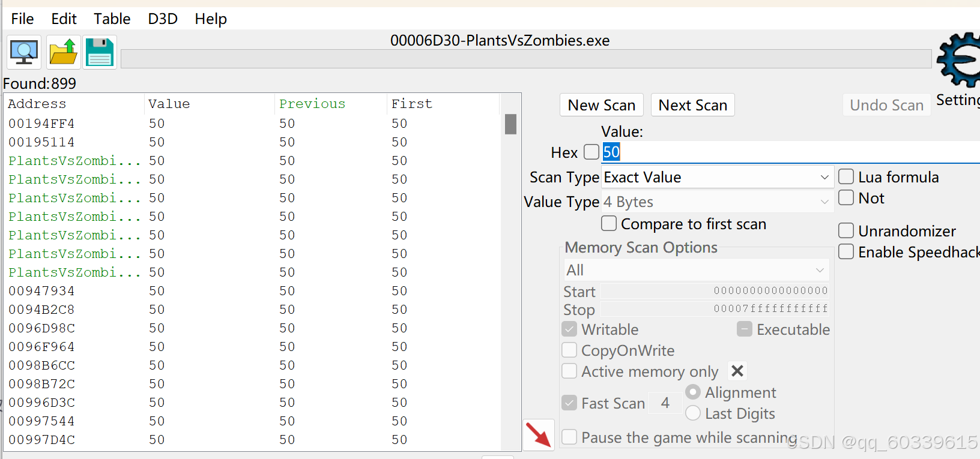This screenshot has width=980, height=459.
Task: Open the Help menu
Action: click(211, 19)
